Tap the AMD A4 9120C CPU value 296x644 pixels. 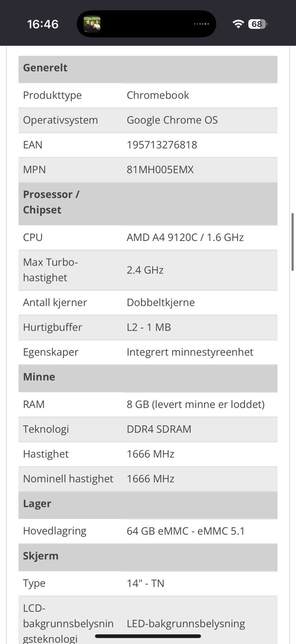coord(185,237)
